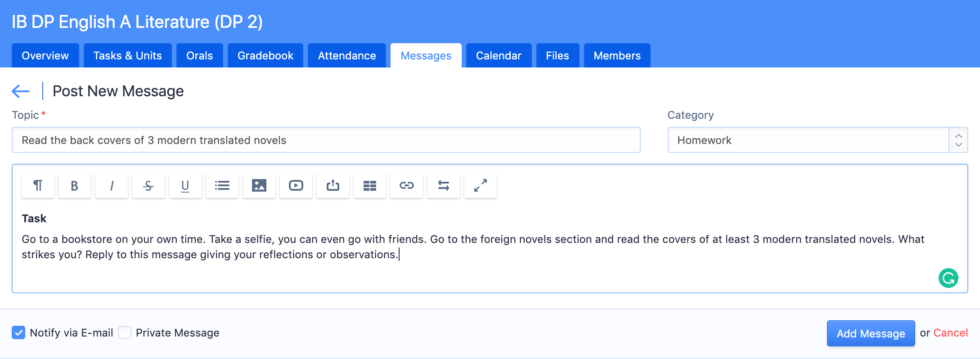Insert a table
This screenshot has height=359, width=980.
pos(370,185)
